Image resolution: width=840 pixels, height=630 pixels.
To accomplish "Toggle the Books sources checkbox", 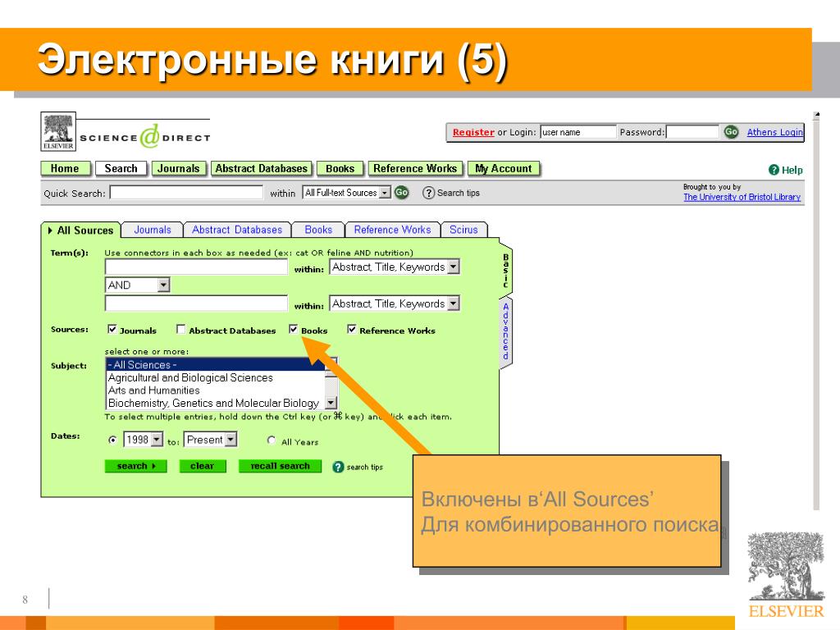I will (293, 329).
